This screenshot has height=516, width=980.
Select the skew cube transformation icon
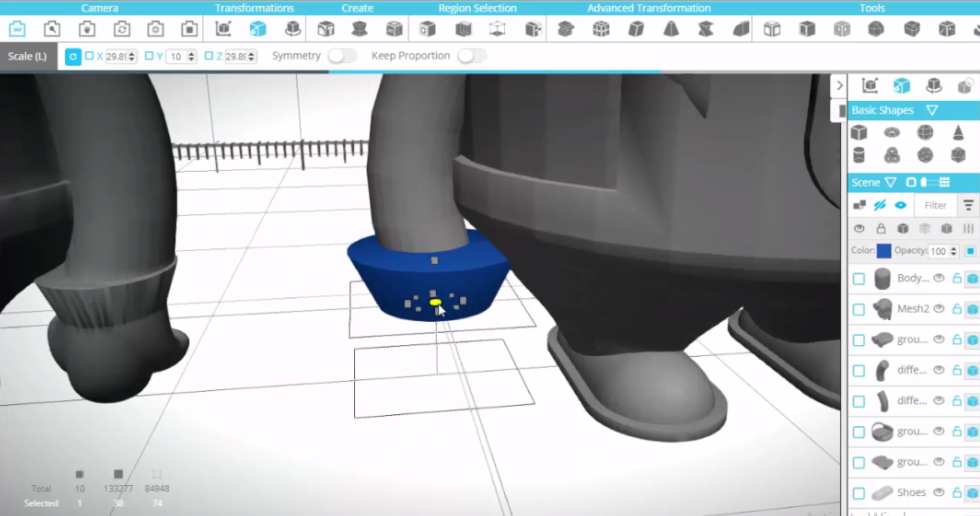[x=636, y=29]
